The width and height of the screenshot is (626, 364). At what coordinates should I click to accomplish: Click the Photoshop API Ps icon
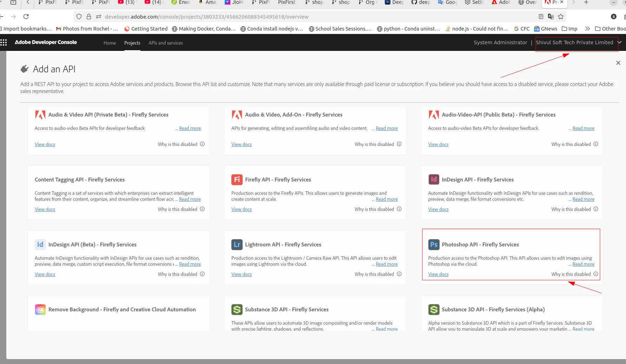coord(434,244)
